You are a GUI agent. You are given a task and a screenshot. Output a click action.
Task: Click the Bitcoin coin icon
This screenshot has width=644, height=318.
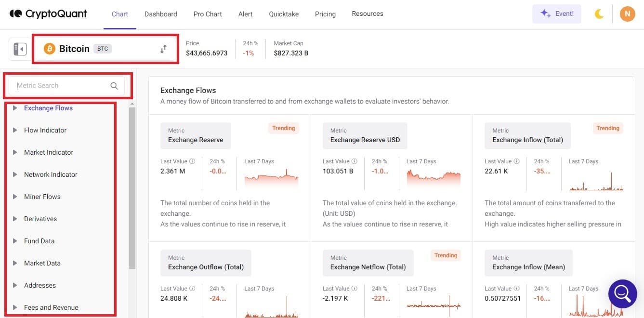tap(49, 49)
